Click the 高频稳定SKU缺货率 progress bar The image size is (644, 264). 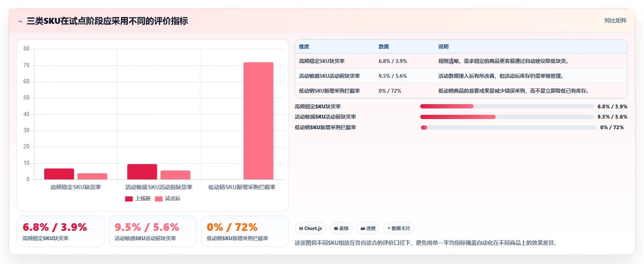pyautogui.click(x=507, y=106)
